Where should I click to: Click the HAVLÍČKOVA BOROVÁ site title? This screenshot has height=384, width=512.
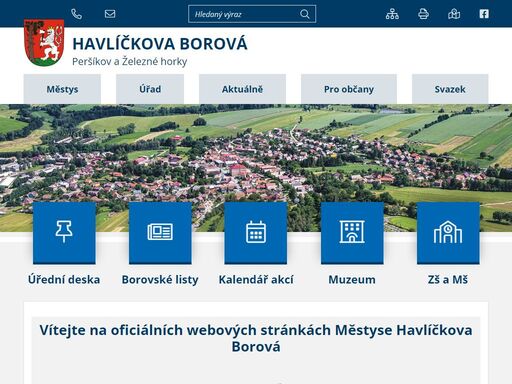click(x=160, y=44)
